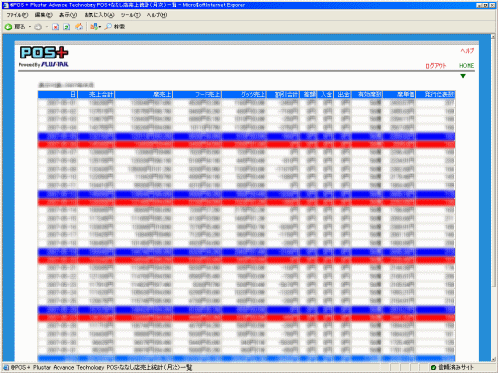Screen dimensions: 498x373
Task: Click the Refresh page icon
Action: click(x=67, y=27)
